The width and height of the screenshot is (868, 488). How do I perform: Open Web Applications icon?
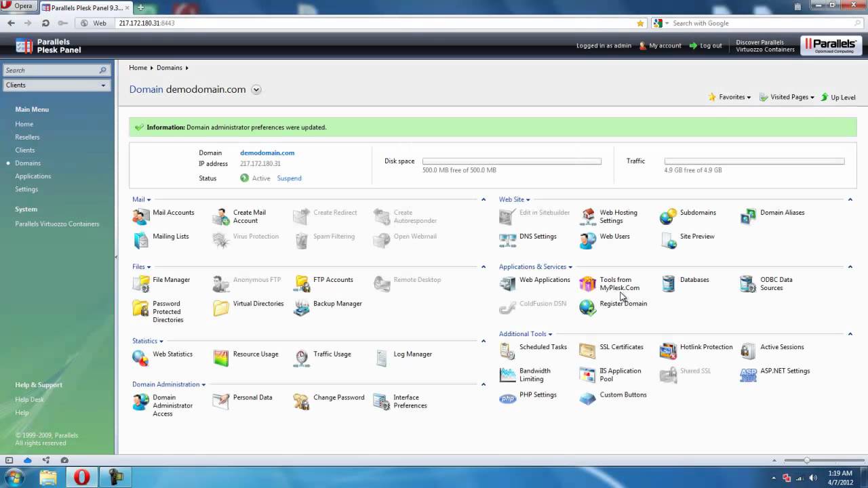pyautogui.click(x=508, y=283)
